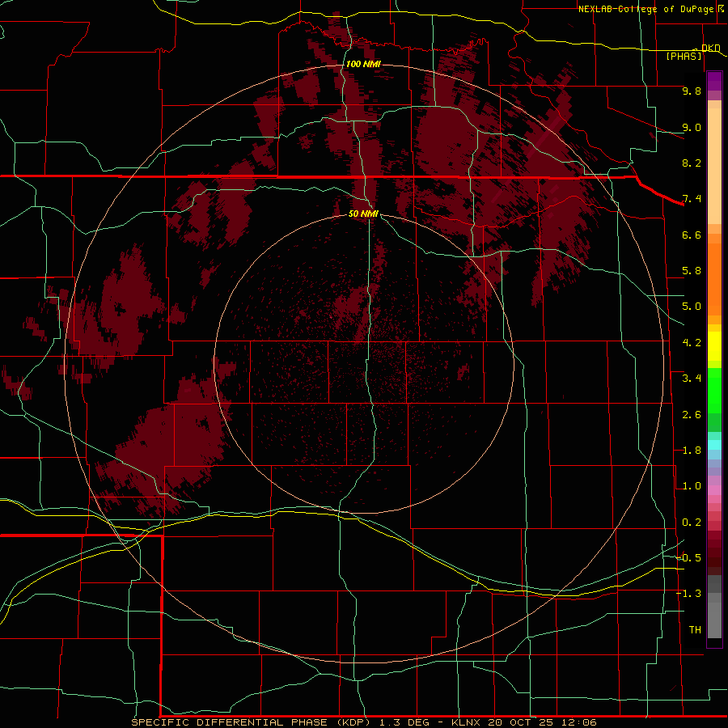Pick the orange segment of the color bar

click(x=714, y=279)
